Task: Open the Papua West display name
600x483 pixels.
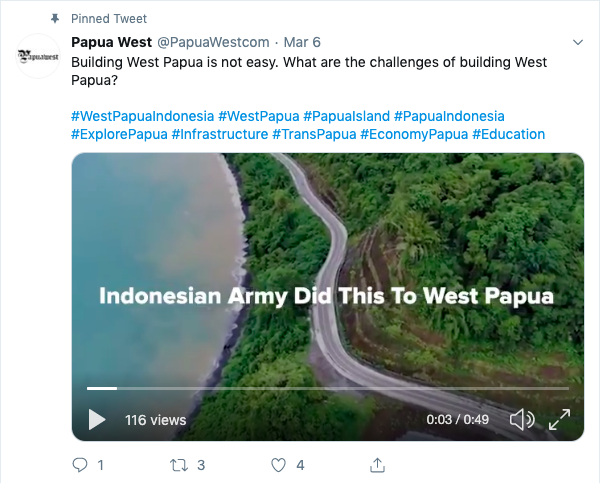Action: [111, 43]
